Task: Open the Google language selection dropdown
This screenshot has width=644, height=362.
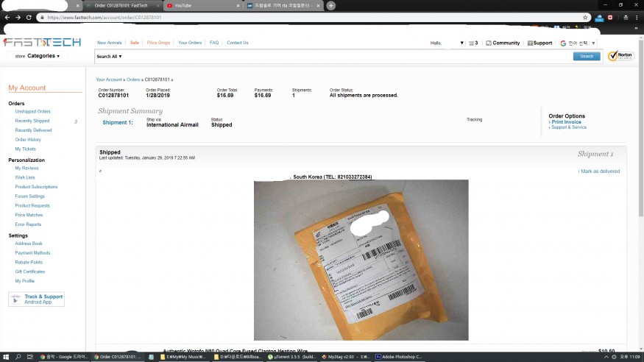Action: (x=578, y=43)
